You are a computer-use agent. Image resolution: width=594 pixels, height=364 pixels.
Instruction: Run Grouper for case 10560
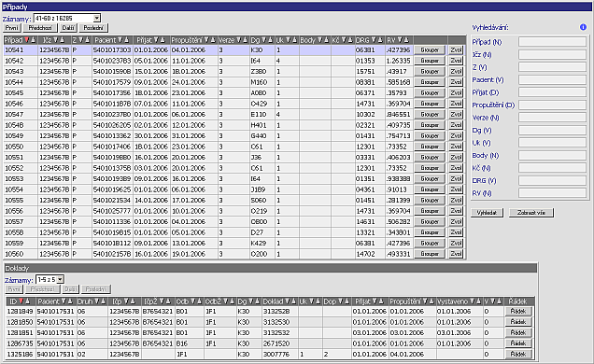coord(430,254)
